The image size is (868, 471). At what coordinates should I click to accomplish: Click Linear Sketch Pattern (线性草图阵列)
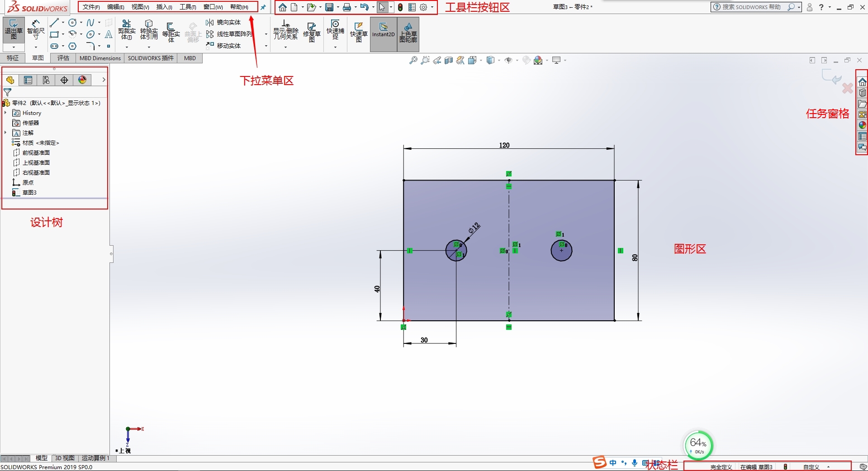pyautogui.click(x=229, y=34)
